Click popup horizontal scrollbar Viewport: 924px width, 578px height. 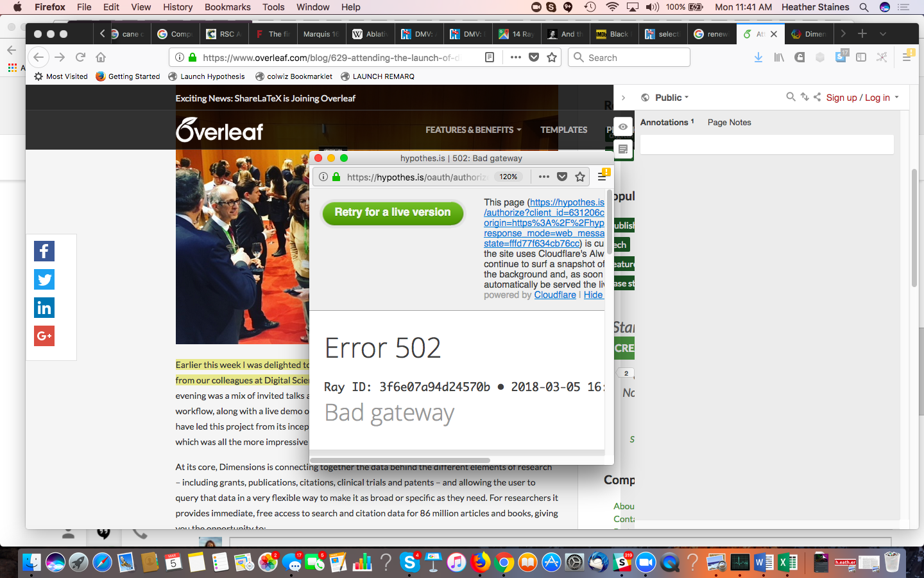click(400, 460)
